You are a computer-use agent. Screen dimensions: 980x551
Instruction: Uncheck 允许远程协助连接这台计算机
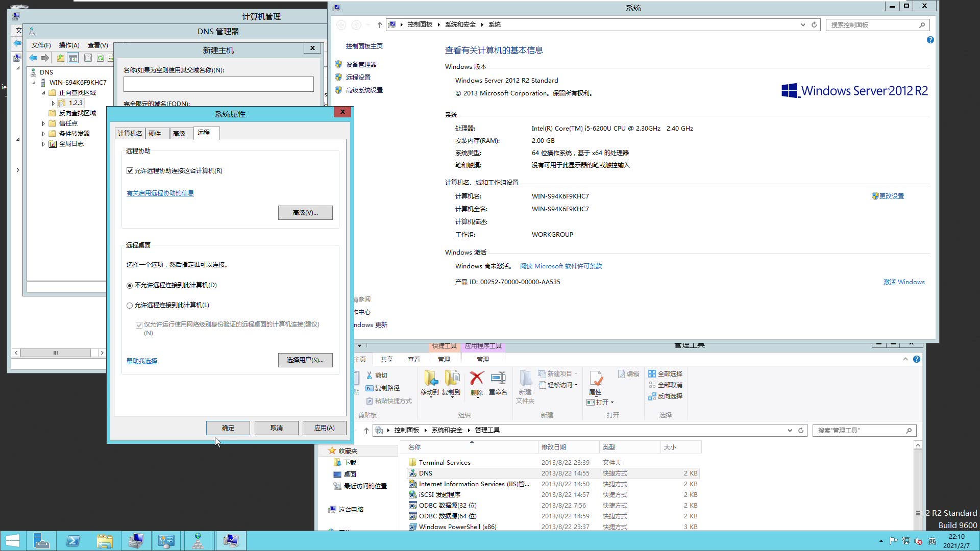click(130, 170)
